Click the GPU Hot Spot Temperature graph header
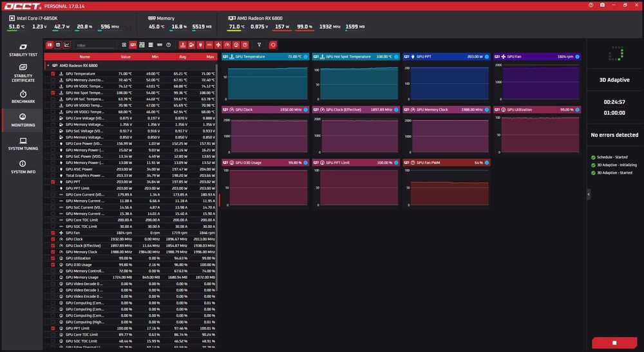The width and height of the screenshot is (644, 352). (355, 57)
